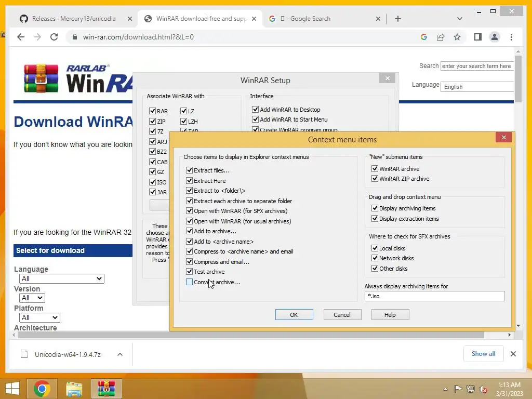Open the download item options chevron
The height and width of the screenshot is (399, 532).
tap(120, 354)
